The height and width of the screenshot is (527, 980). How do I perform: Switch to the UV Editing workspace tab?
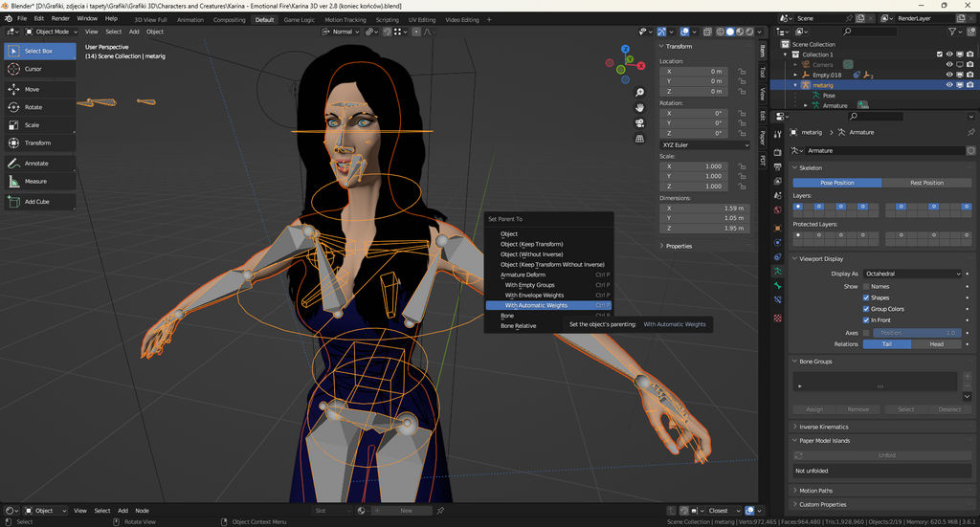click(x=420, y=19)
